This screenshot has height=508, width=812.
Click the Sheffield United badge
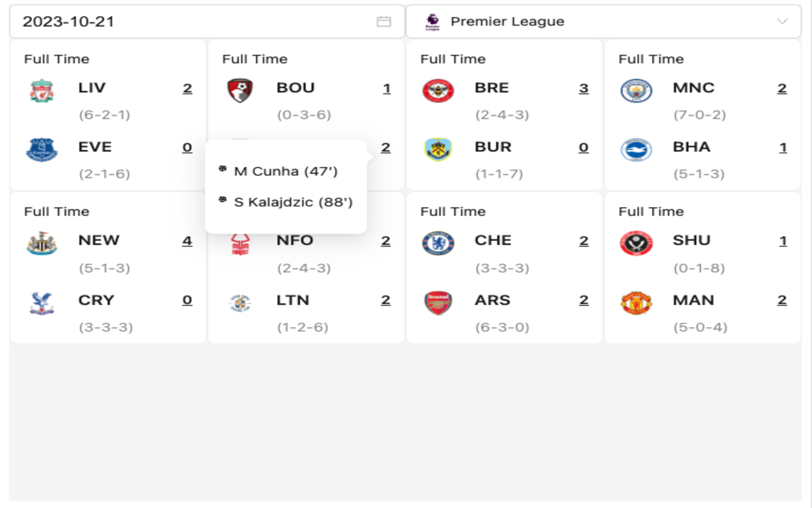coord(637,241)
